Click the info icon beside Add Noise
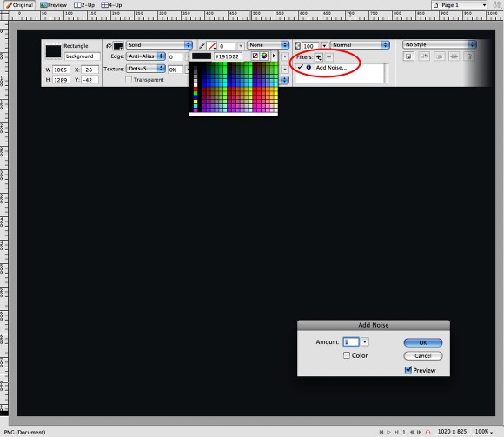The height and width of the screenshot is (437, 504). [x=308, y=68]
